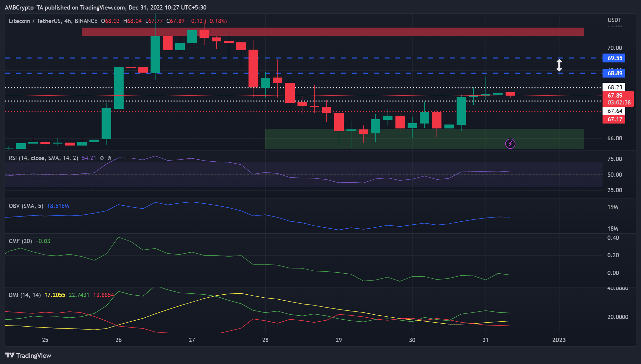Click the 70.00 price axis label
This screenshot has height=364, width=641.
(x=614, y=48)
